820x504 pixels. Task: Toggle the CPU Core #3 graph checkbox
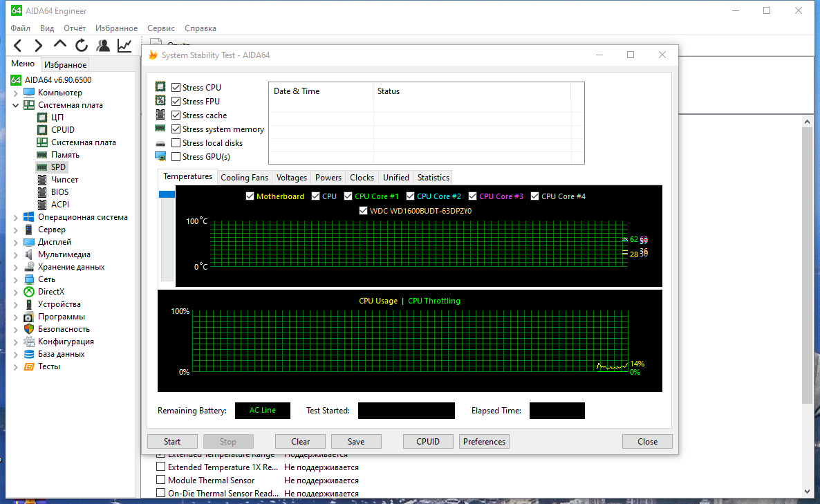tap(473, 196)
